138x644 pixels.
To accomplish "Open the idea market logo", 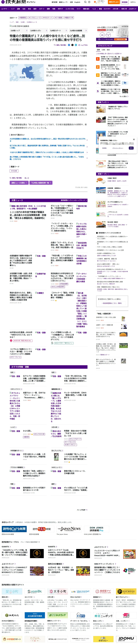I will click(80, 591).
